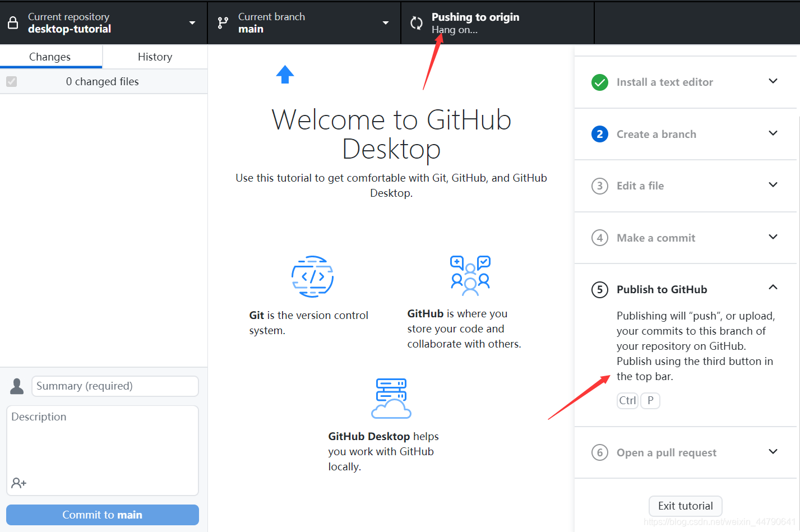Click the Open a pull request step title
Image resolution: width=800 pixels, height=532 pixels.
[667, 452]
